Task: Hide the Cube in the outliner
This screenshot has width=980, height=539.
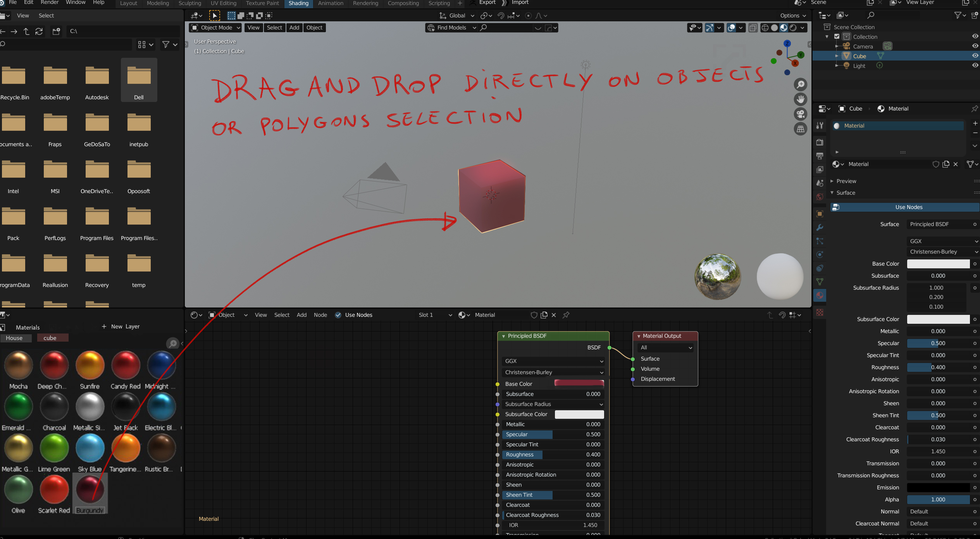Action: [975, 56]
